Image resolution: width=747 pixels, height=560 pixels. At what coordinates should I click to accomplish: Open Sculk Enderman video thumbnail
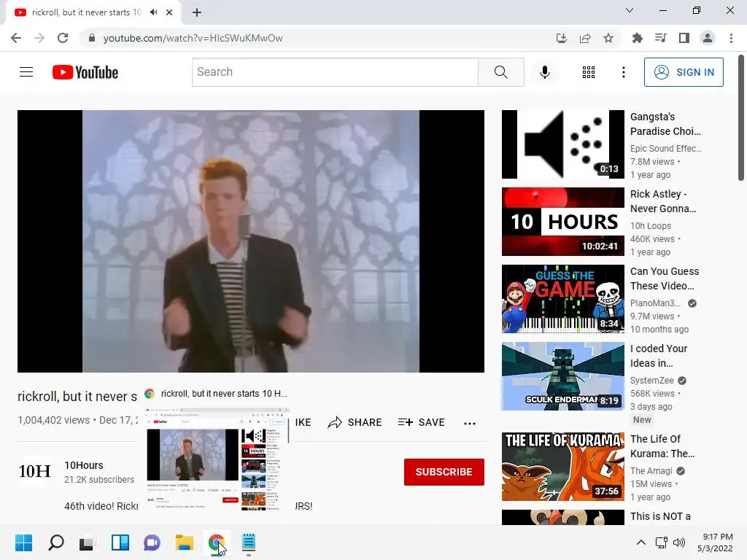562,376
